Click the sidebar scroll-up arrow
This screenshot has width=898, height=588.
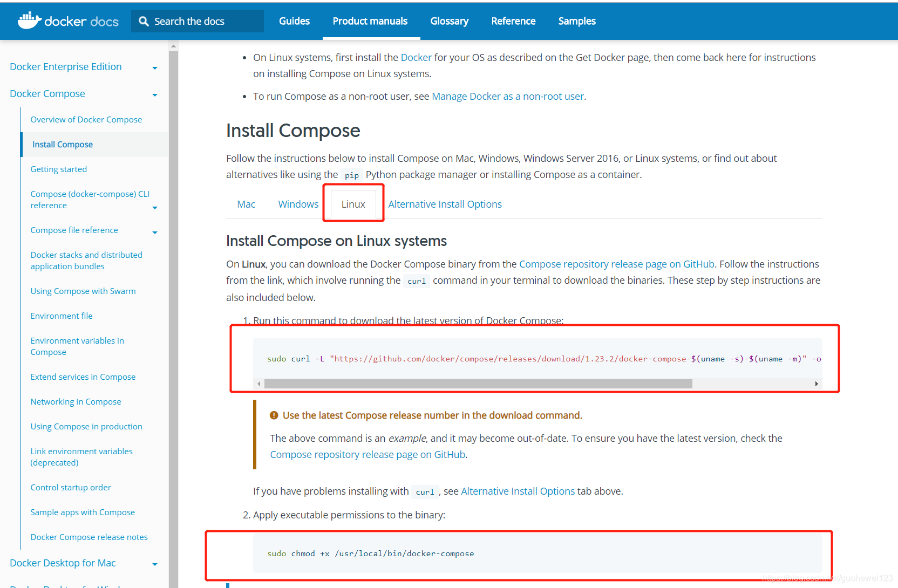(173, 46)
